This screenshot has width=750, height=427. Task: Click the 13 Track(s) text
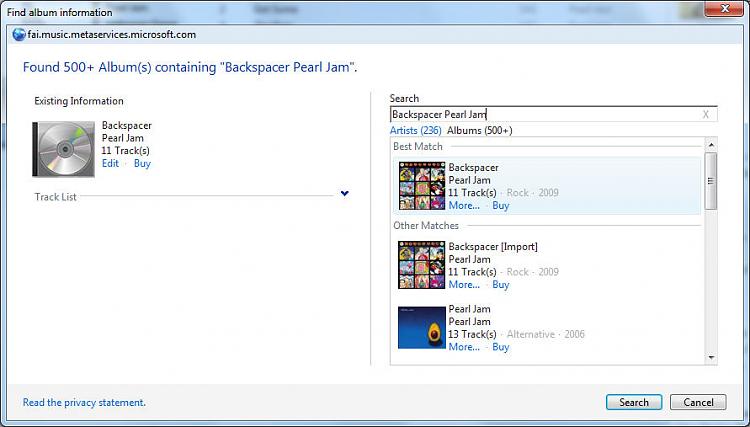point(472,334)
